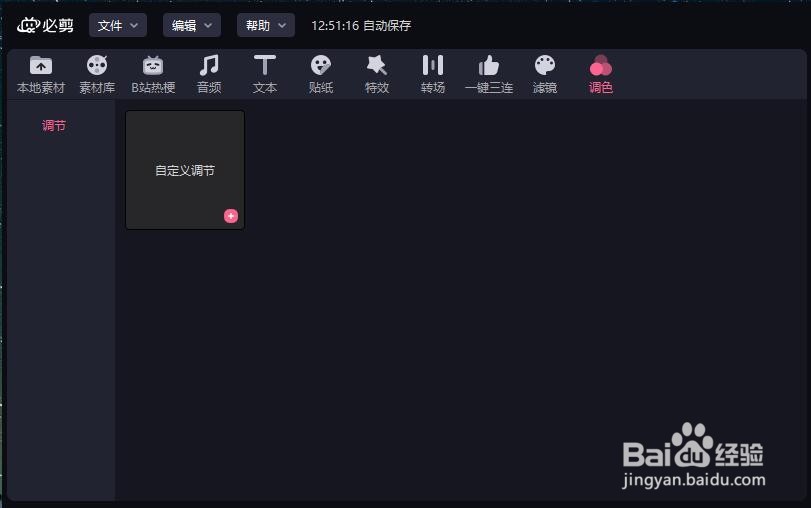Open the 文本 text panel
This screenshot has width=811, height=508.
(265, 74)
